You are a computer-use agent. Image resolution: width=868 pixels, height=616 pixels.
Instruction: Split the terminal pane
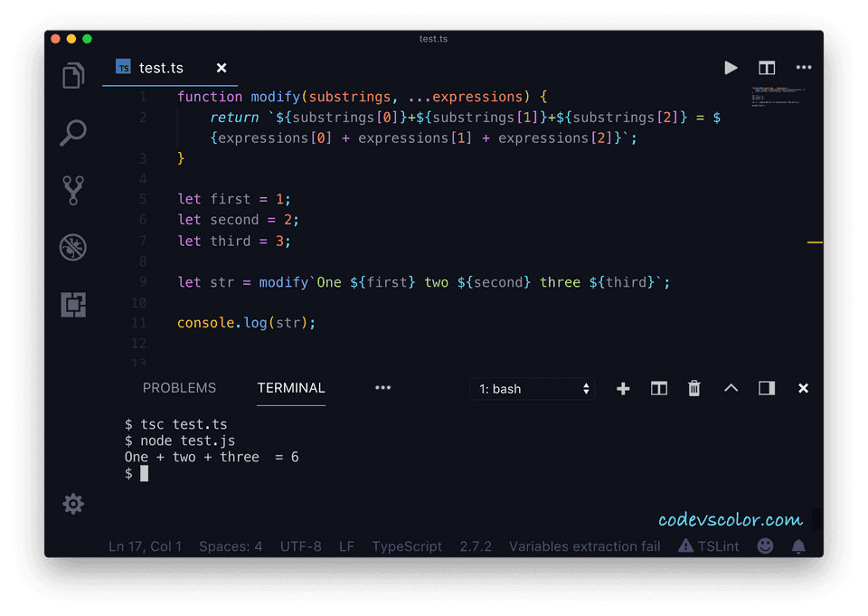(x=659, y=388)
